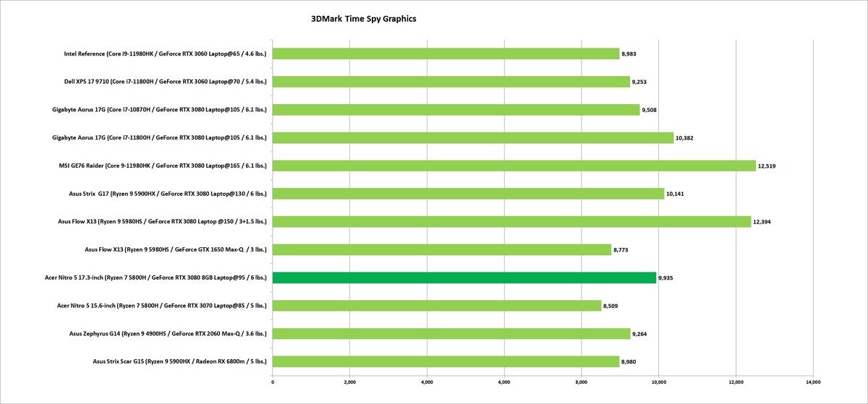
Task: Click the 10,382 data value
Action: [x=685, y=138]
